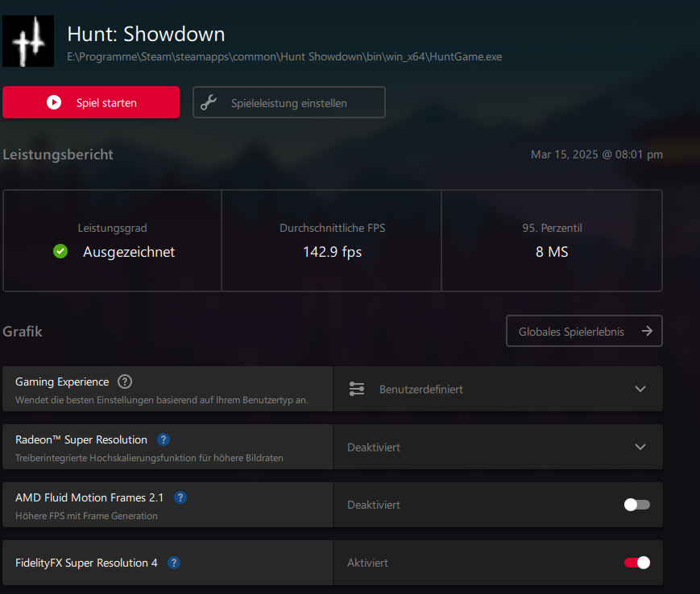Open AMD Fluid Motion Frames help icon
Image resolution: width=700 pixels, height=594 pixels.
[180, 497]
